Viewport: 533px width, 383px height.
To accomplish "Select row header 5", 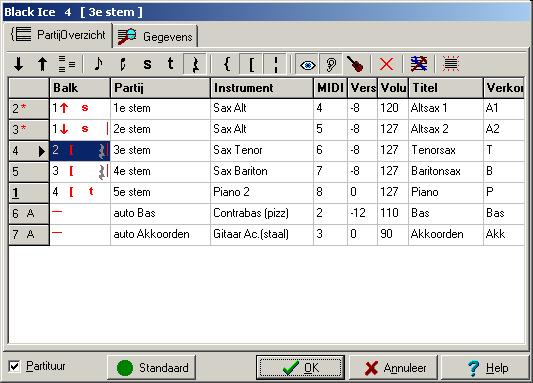I will (x=29, y=172).
